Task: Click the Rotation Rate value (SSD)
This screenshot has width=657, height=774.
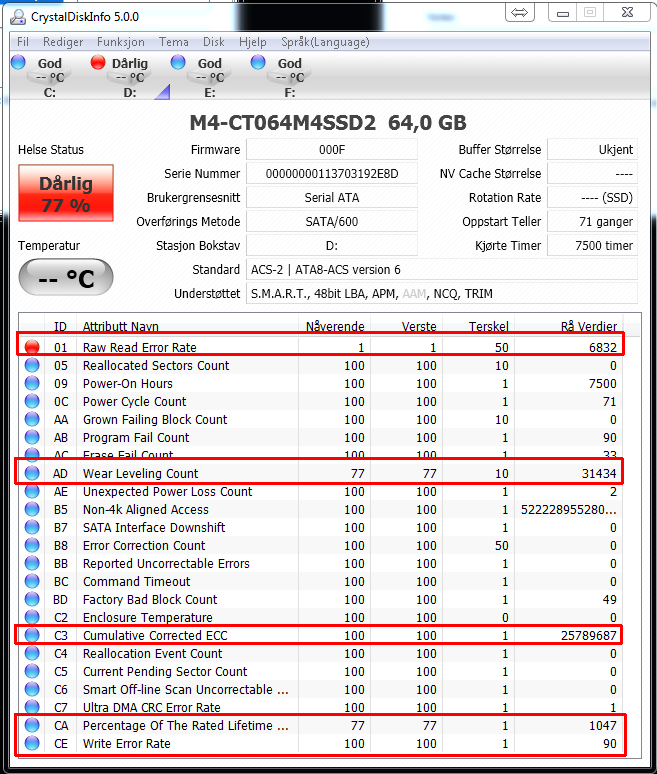Action: coord(592,197)
